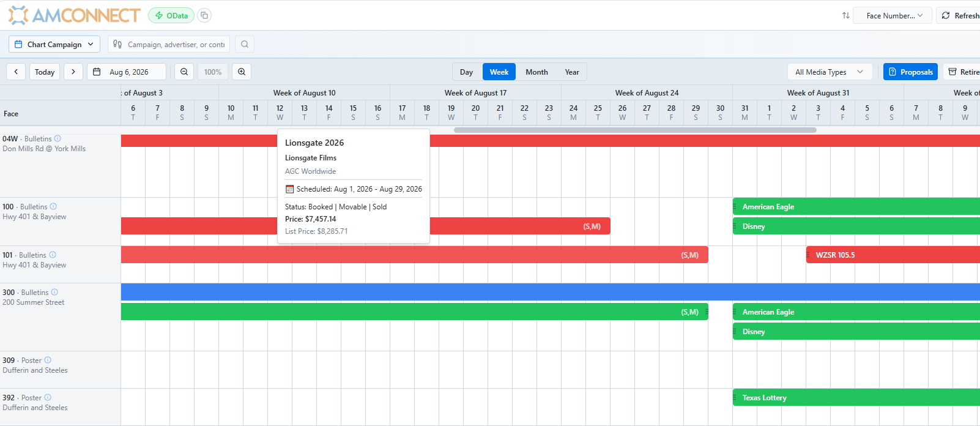
Task: Click the (S,M) red bar on face 101
Action: 415,255
